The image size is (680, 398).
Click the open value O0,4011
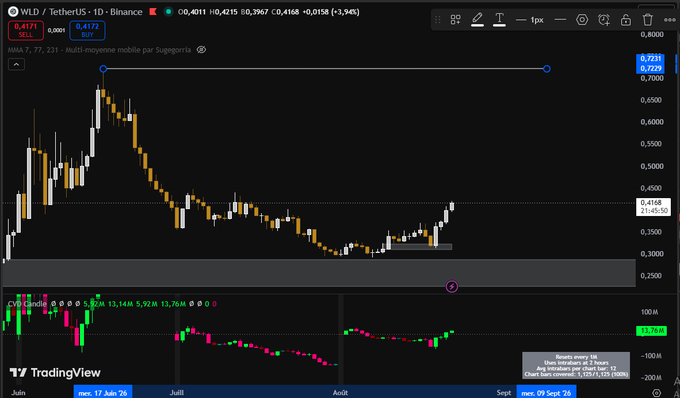tap(192, 12)
